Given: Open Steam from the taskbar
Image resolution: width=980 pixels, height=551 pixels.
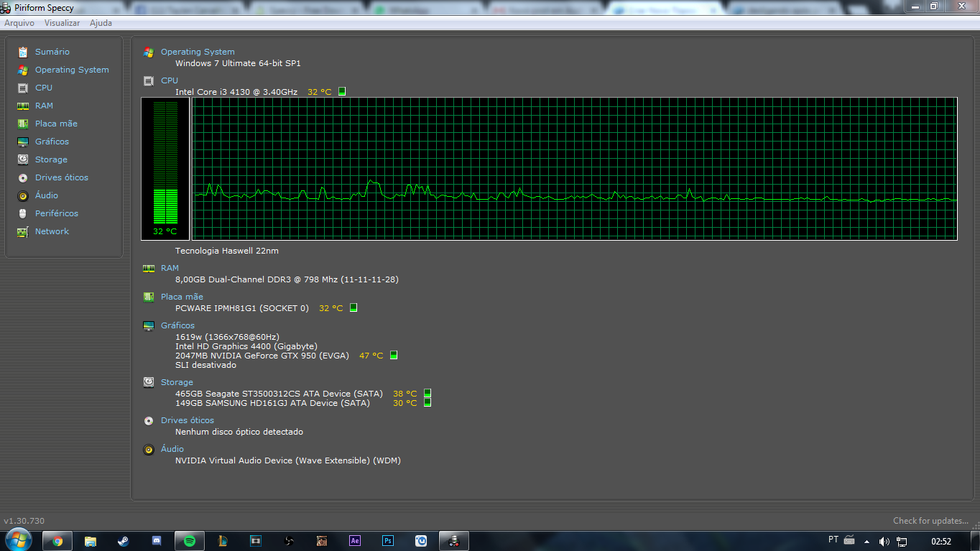Looking at the screenshot, I should click(x=124, y=541).
